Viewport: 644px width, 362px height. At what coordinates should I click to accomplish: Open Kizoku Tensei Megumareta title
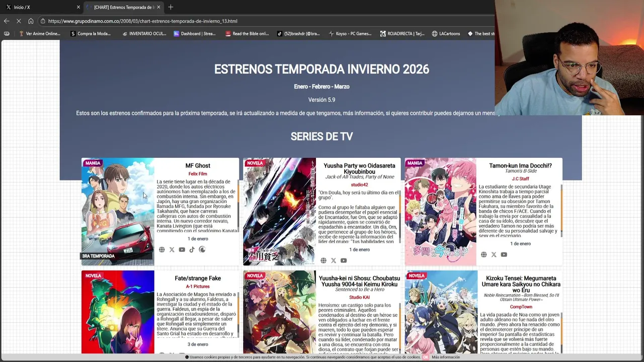click(521, 284)
